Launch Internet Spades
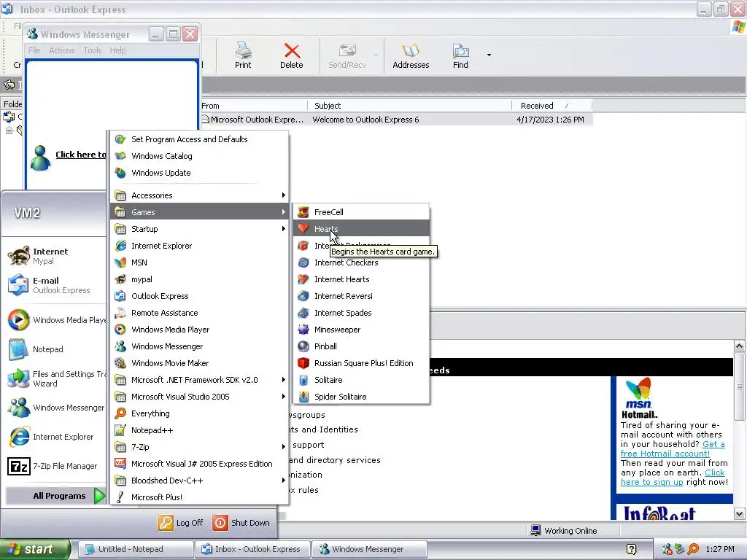 click(x=361, y=312)
